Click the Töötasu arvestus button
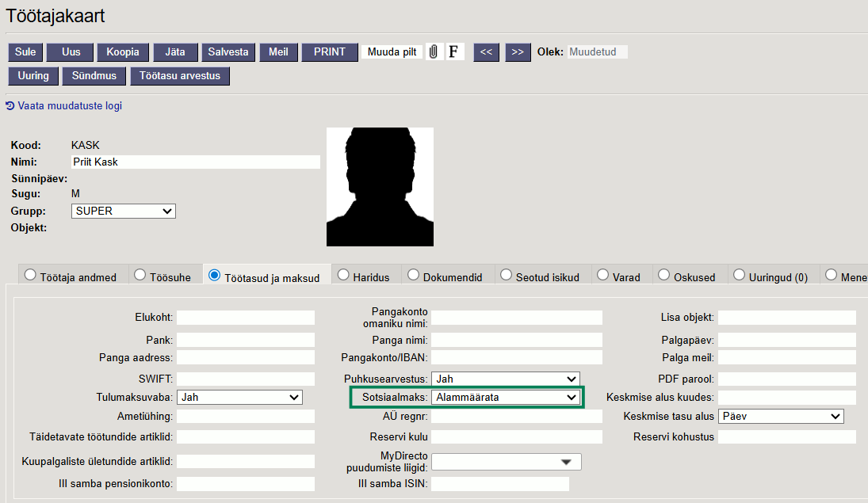This screenshot has height=503, width=868. coord(181,76)
